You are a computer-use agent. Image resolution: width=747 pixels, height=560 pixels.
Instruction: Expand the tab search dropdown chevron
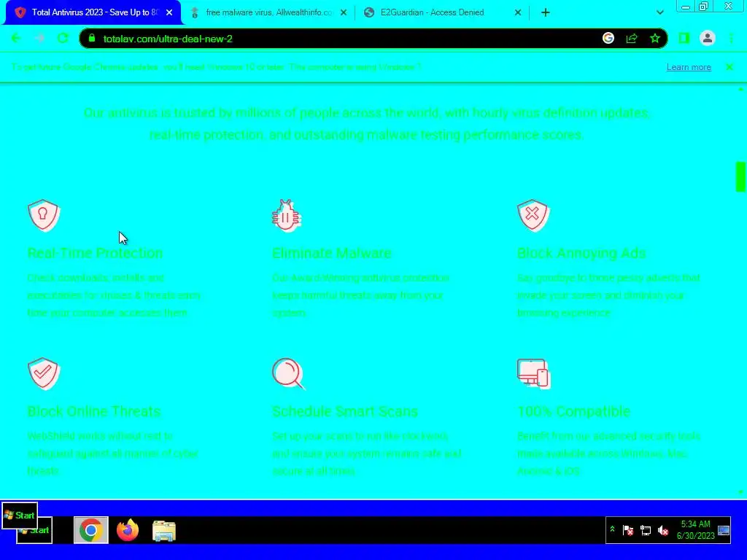659,12
